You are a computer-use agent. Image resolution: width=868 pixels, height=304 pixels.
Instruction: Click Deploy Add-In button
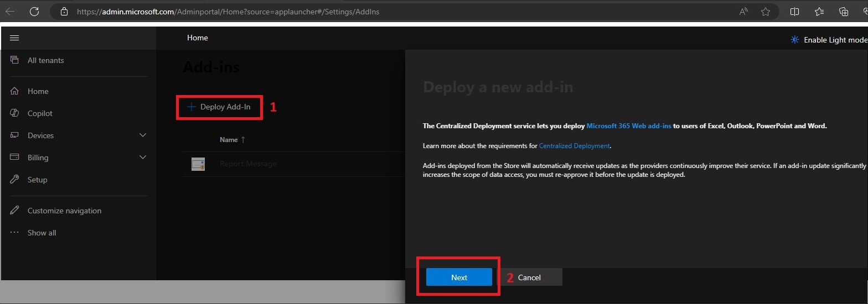[x=219, y=107]
